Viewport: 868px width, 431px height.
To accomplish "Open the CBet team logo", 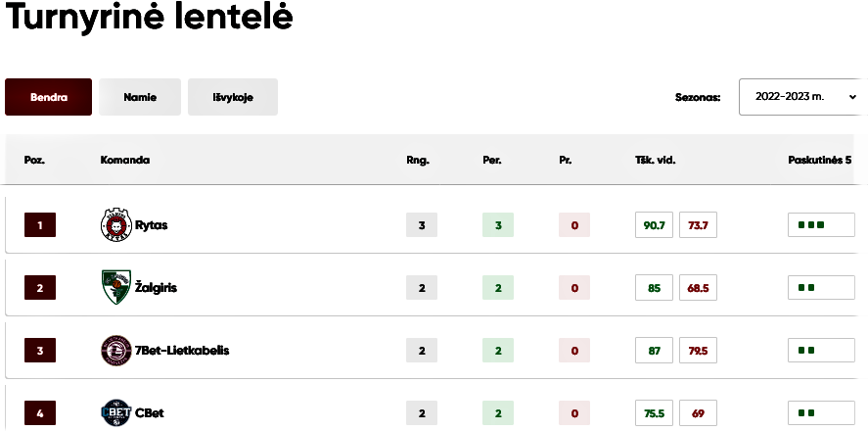I will (116, 413).
